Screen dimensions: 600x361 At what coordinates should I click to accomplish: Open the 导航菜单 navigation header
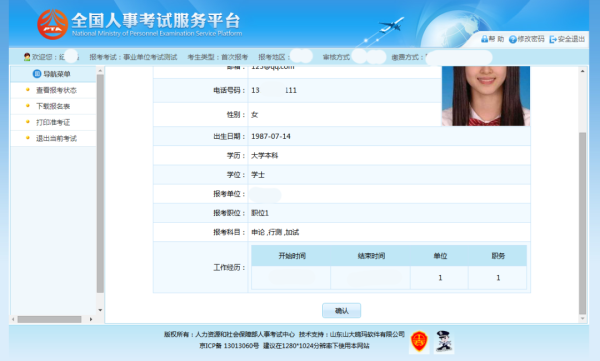point(53,74)
